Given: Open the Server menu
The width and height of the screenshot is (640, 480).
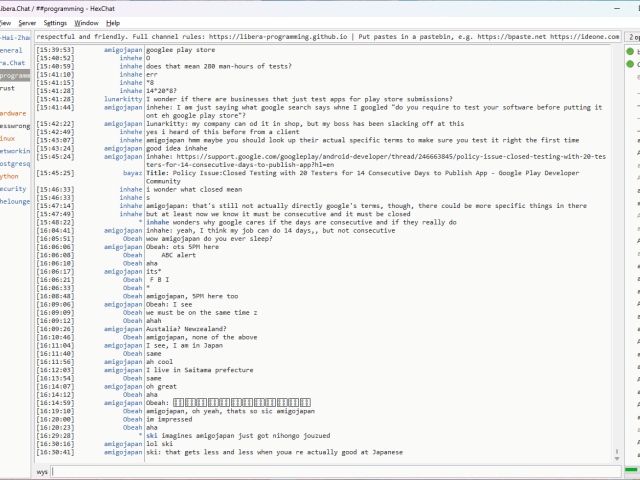Looking at the screenshot, I should pos(27,22).
